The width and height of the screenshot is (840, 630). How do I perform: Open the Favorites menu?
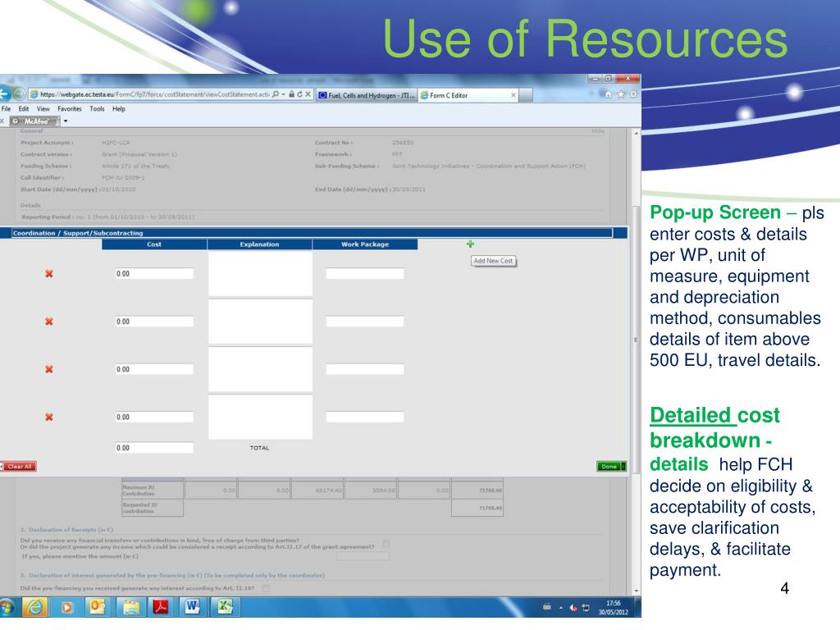pyautogui.click(x=70, y=109)
